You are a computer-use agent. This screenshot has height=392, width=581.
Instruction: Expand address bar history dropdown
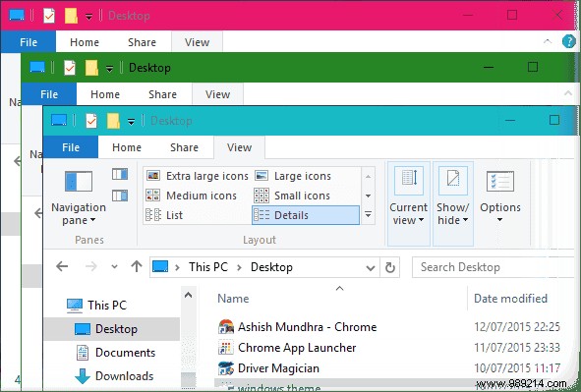371,267
